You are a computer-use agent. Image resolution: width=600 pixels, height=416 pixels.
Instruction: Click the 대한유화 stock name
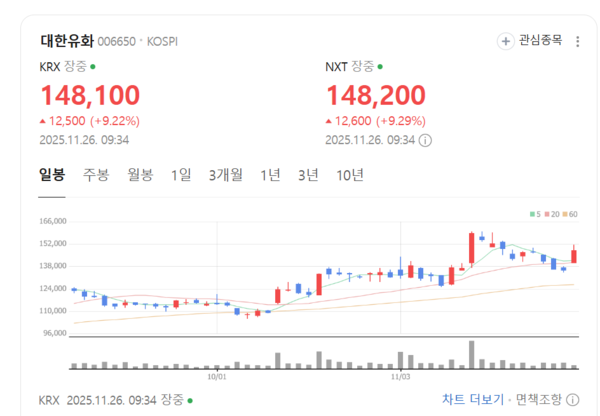(x=67, y=41)
